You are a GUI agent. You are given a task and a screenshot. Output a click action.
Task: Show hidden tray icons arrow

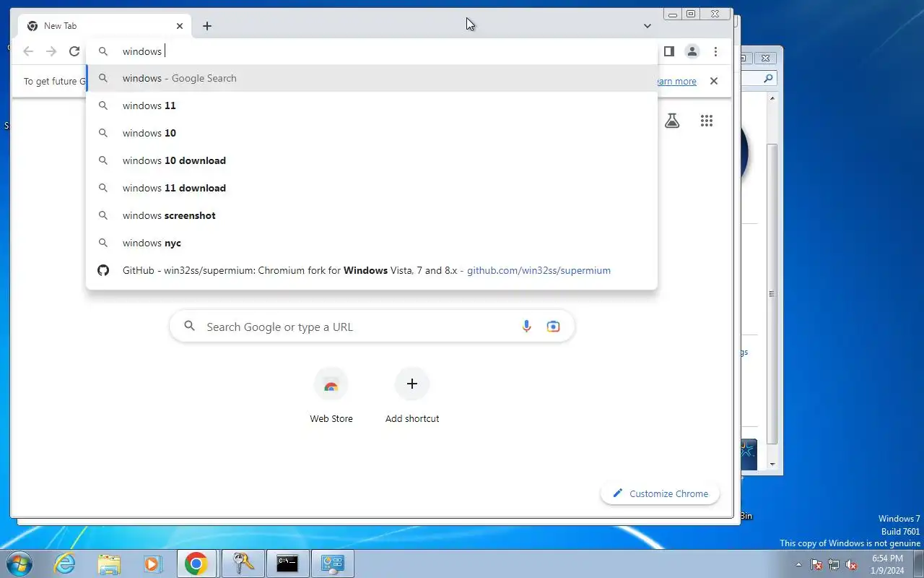pos(798,565)
